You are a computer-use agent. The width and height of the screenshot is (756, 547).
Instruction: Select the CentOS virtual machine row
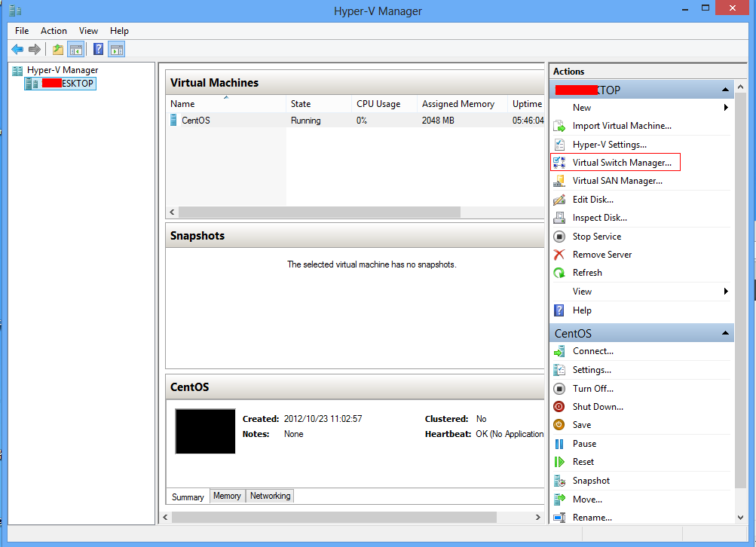[x=355, y=121]
